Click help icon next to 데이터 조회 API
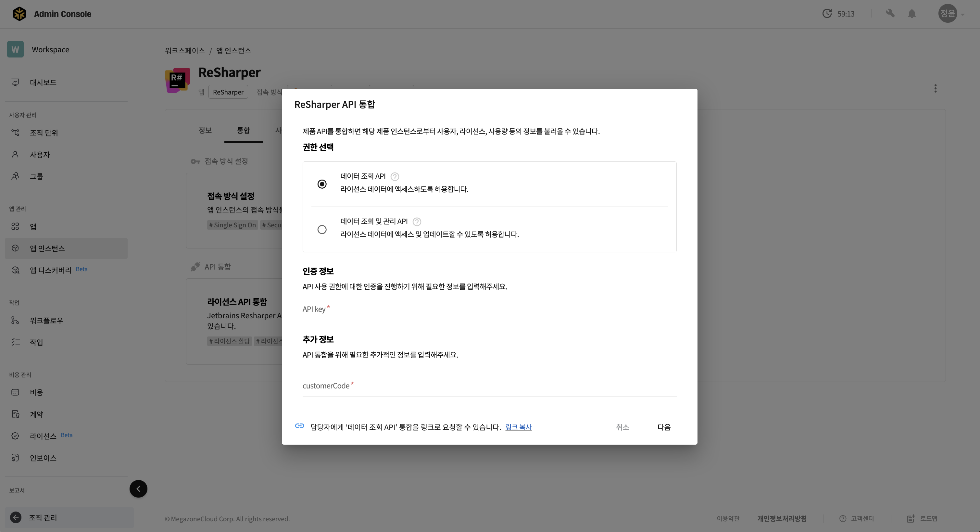 (395, 177)
